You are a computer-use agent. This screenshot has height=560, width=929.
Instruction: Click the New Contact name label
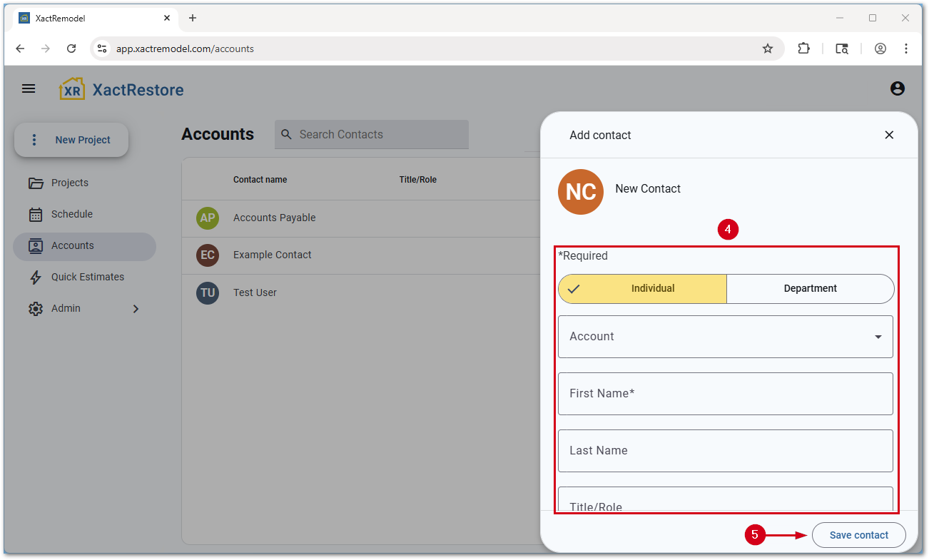click(648, 189)
